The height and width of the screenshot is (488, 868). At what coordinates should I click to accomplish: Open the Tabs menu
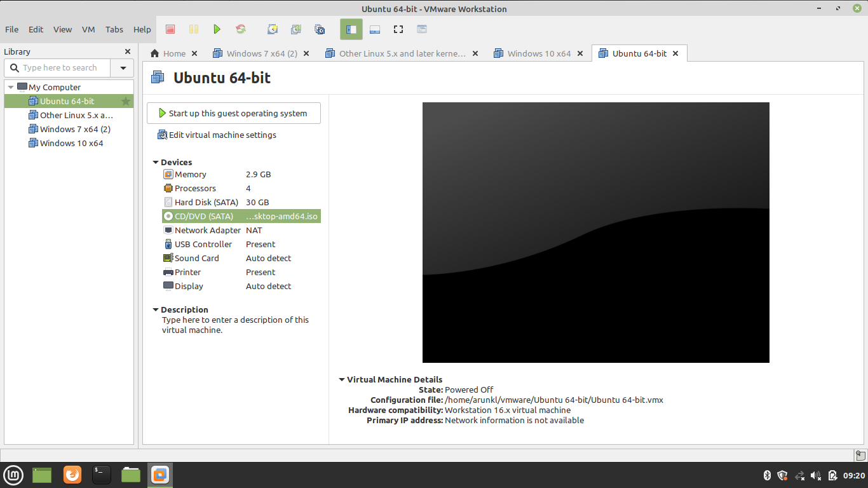click(114, 29)
